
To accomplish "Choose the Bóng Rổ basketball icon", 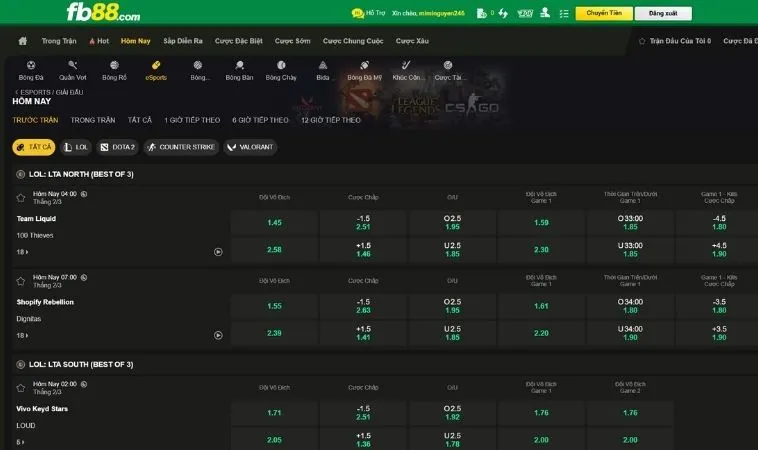I will tap(115, 66).
